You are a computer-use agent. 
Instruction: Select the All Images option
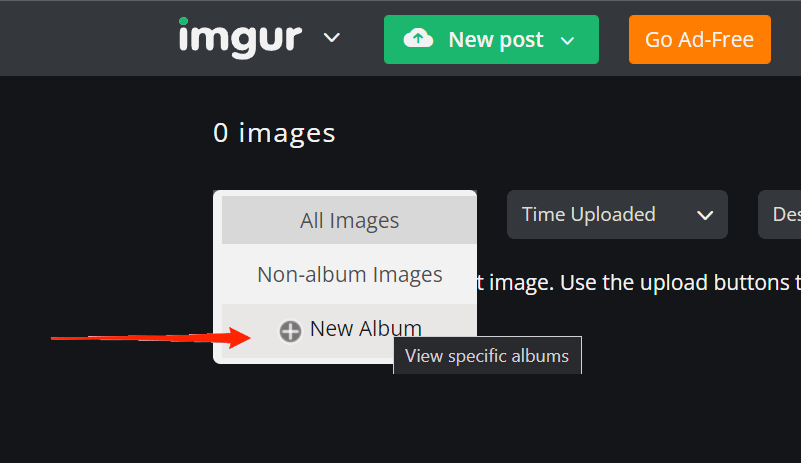(349, 221)
